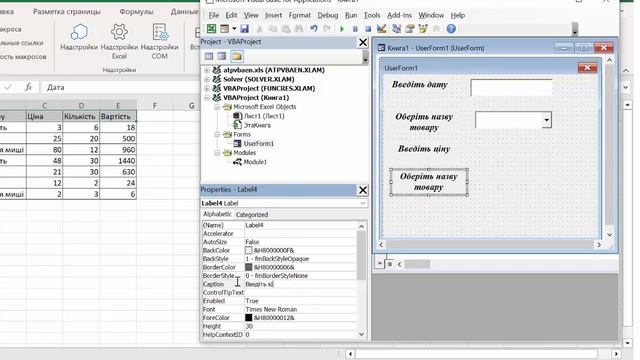Viewport: 640px width, 360px height.
Task: Open the Label4 object selector dropdown
Action: pos(362,203)
